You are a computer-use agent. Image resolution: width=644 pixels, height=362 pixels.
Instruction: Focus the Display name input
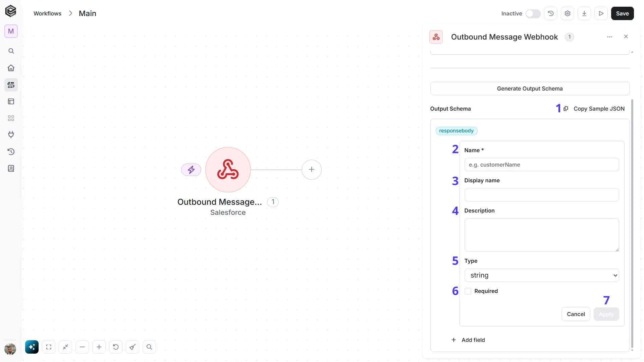541,195
